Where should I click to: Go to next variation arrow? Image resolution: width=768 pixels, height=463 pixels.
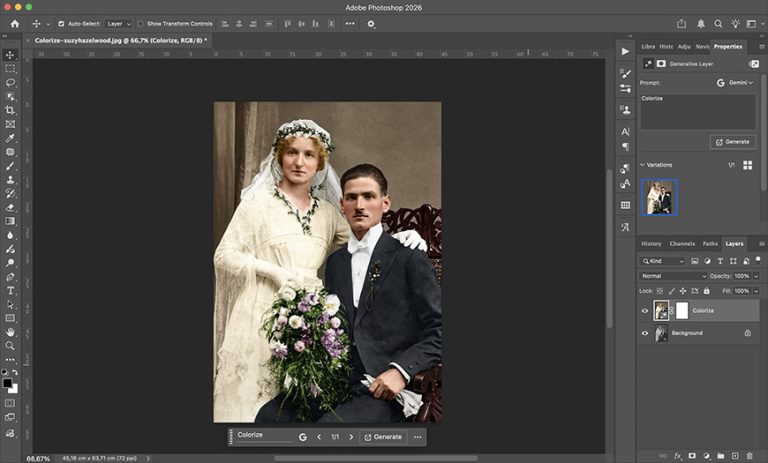(351, 437)
